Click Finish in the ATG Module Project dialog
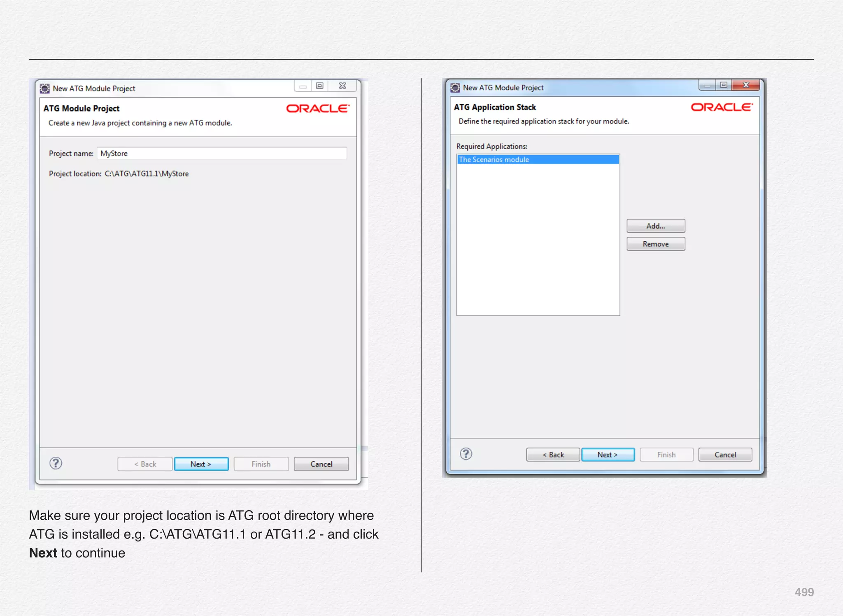 pos(261,464)
